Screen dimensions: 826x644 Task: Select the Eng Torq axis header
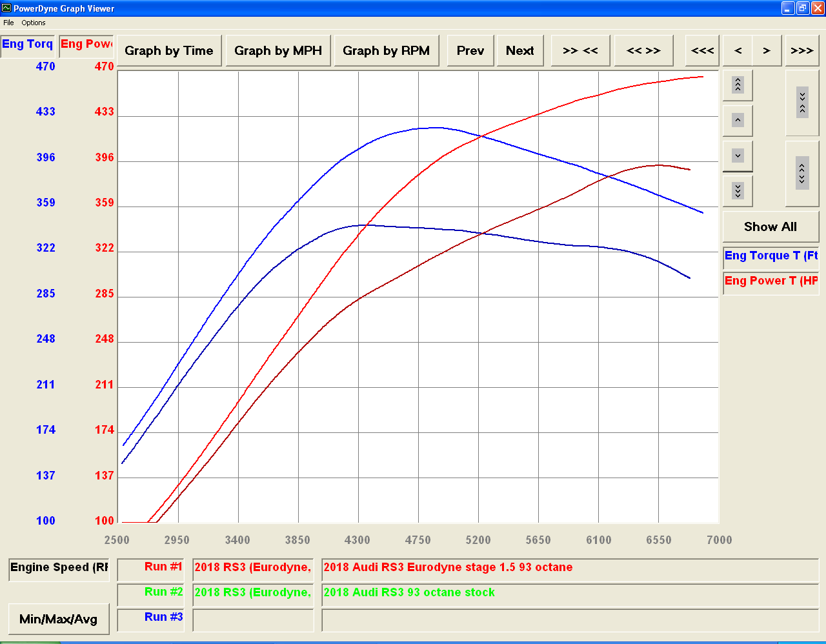point(27,45)
